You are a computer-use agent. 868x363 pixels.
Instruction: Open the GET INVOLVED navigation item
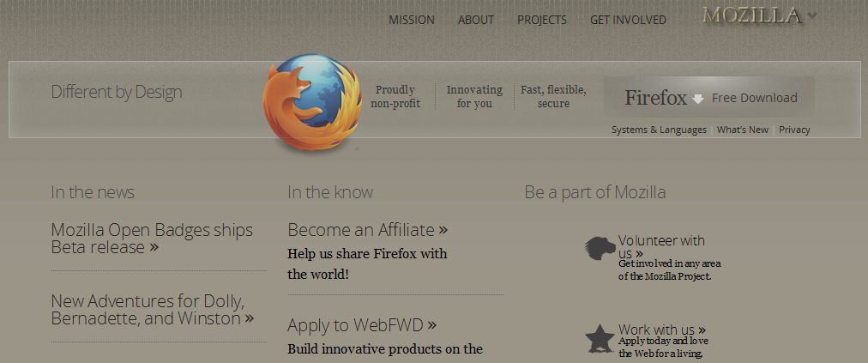pos(629,20)
